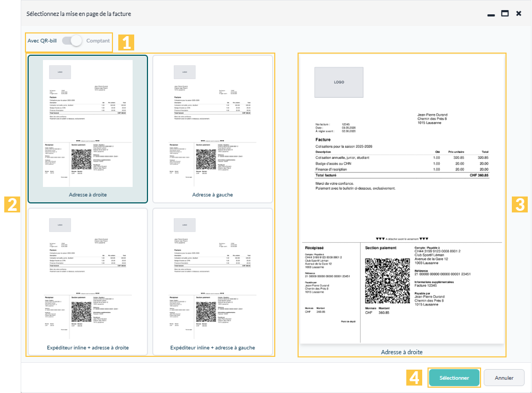Click 'Cotisation annuelle, junior, étudiant' line in the large preview
The image size is (532, 393).
coord(402,158)
